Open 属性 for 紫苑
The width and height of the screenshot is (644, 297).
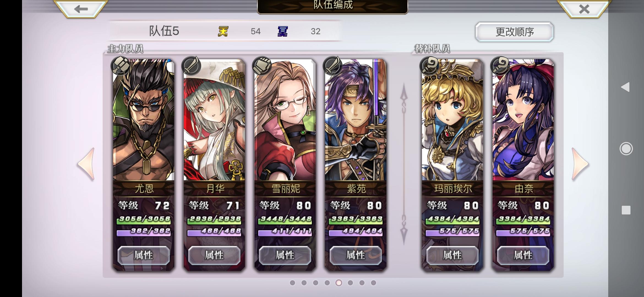coord(356,255)
